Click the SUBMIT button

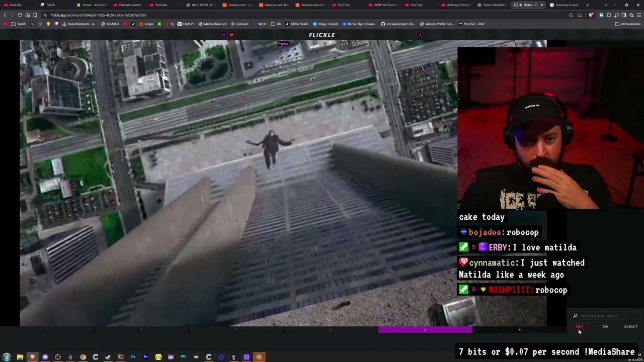click(630, 327)
